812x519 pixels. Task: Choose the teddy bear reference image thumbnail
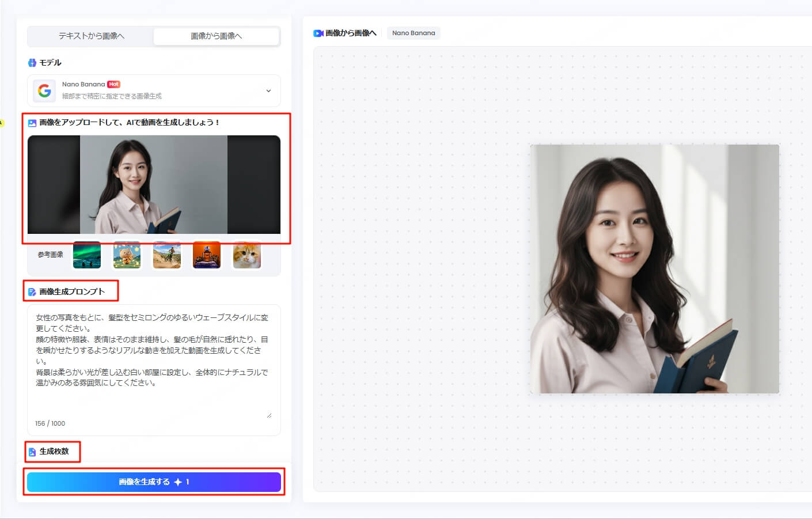click(127, 255)
